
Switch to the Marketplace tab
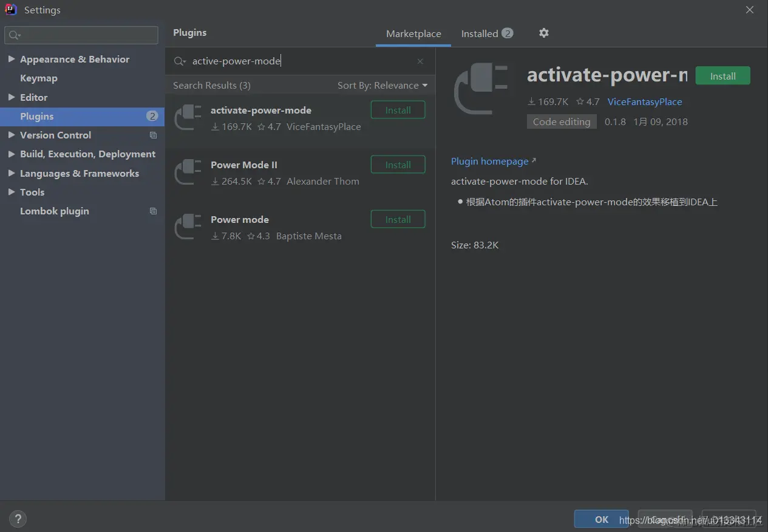point(413,34)
